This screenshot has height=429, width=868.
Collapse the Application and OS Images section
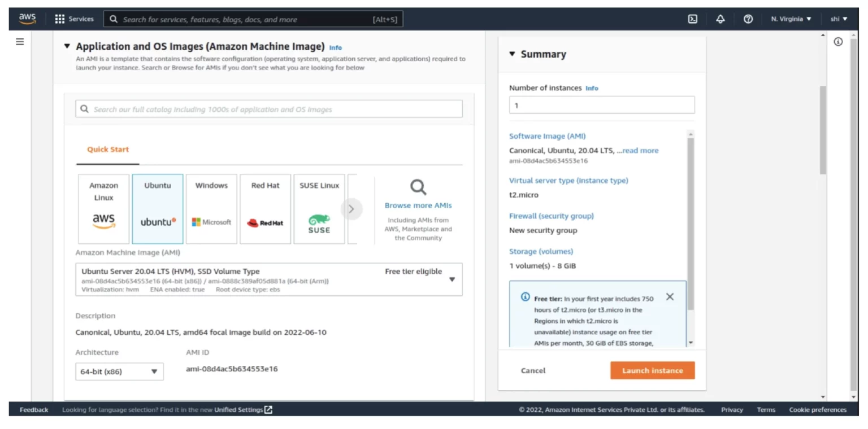(x=67, y=46)
